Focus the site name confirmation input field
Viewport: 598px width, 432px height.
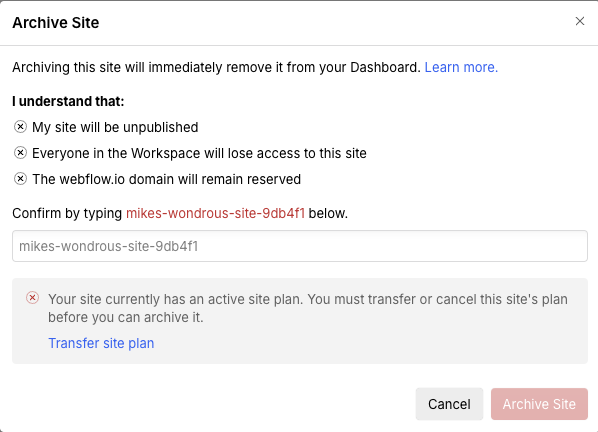click(300, 246)
